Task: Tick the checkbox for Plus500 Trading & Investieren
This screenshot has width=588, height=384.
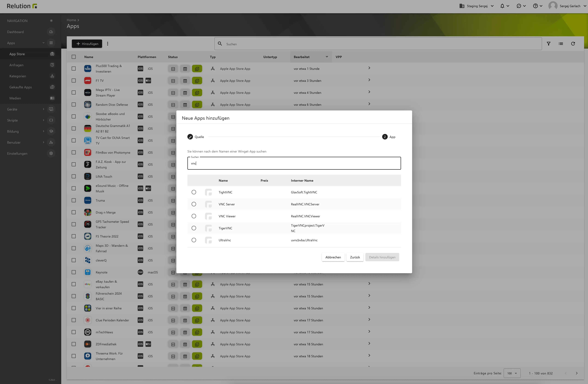Action: click(74, 69)
